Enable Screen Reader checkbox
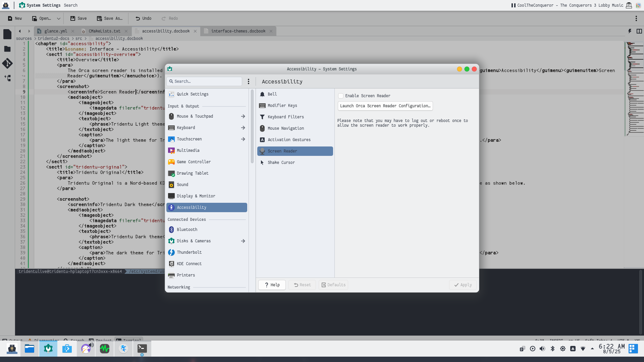 [341, 96]
